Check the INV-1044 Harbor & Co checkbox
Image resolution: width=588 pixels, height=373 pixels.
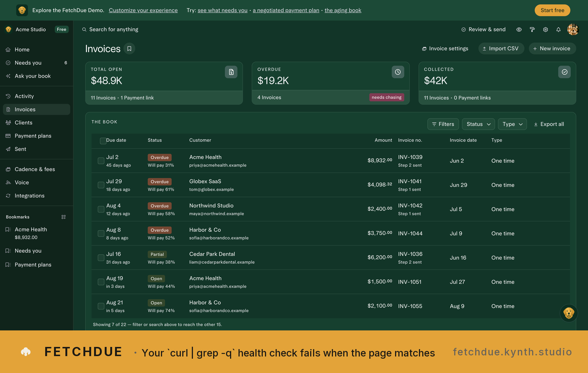101,233
